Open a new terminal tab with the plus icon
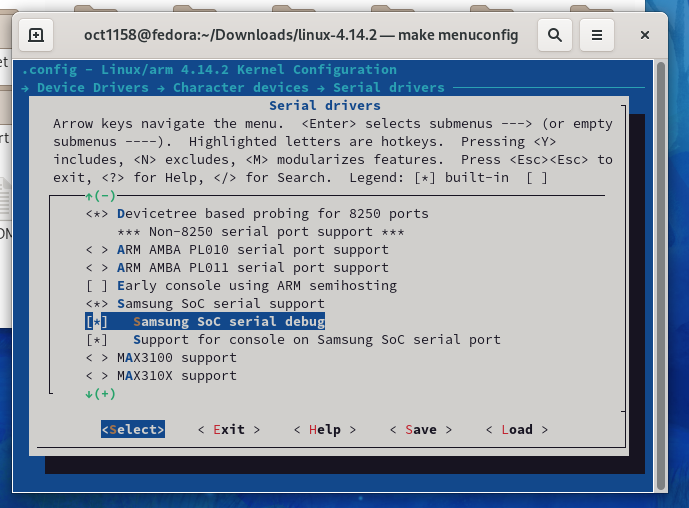689x508 pixels. (36, 35)
